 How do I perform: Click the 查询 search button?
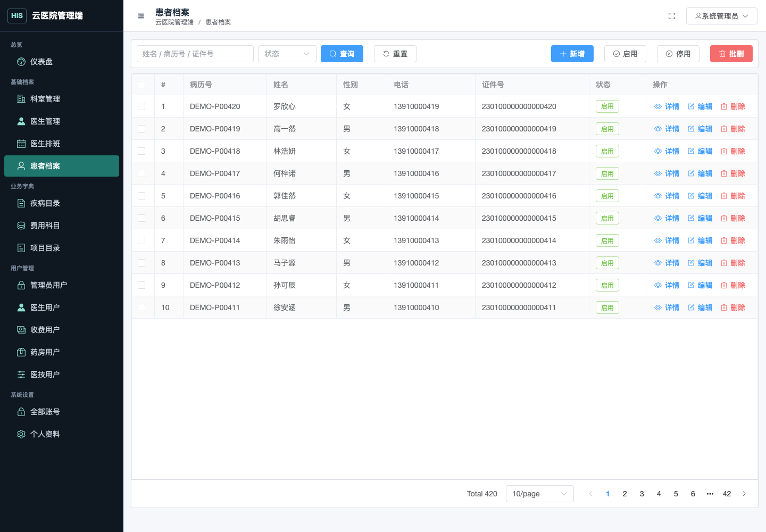coord(342,54)
